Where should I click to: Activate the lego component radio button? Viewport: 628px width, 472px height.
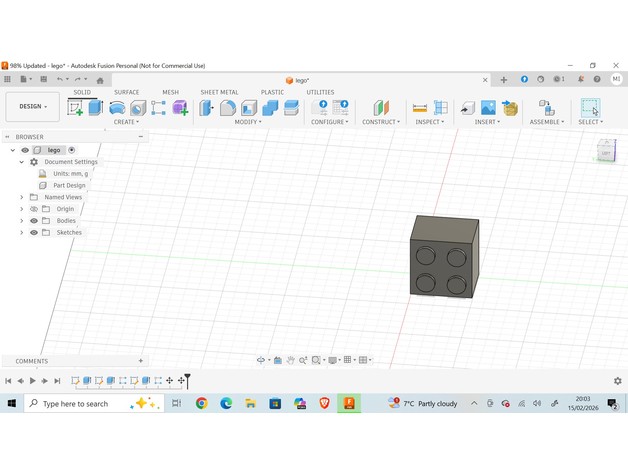pos(71,150)
